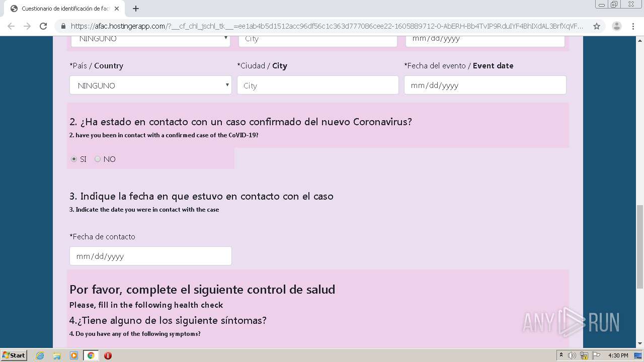Bookmark this page with star icon
Image resolution: width=644 pixels, height=362 pixels.
point(597,26)
